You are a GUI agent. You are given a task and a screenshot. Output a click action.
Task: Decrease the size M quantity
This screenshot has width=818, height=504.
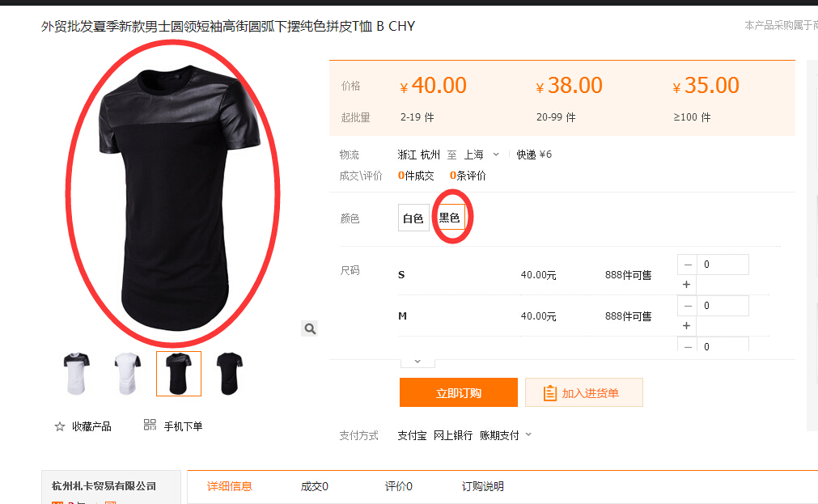688,306
